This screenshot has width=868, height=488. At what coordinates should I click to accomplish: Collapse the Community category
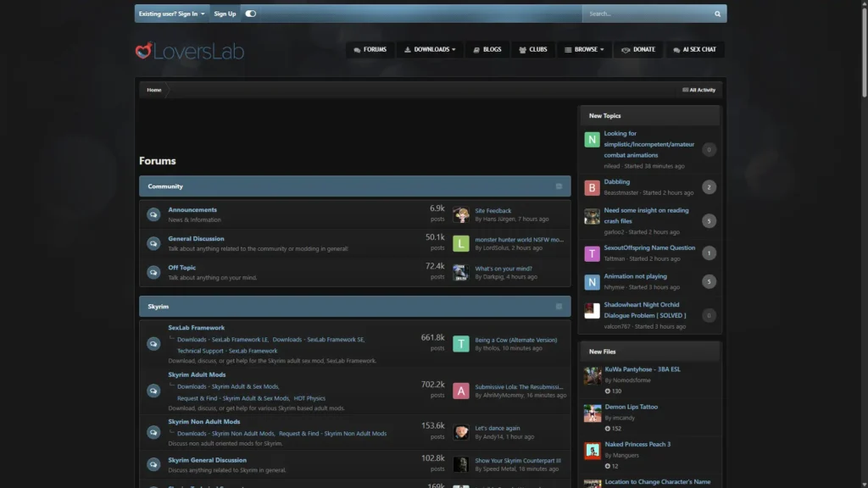point(559,186)
